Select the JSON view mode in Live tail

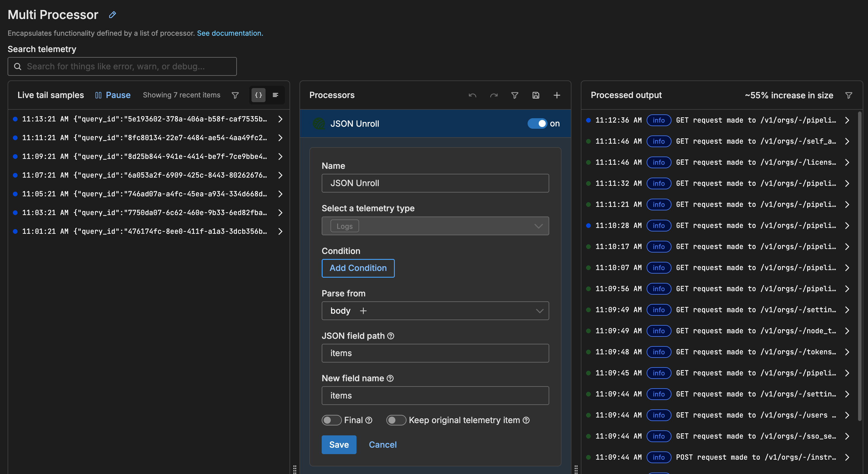coord(258,95)
